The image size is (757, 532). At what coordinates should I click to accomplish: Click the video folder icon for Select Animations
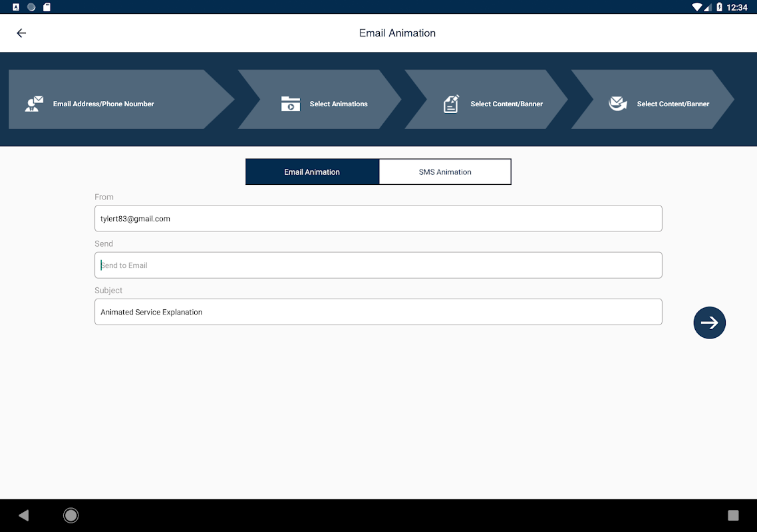click(x=290, y=104)
